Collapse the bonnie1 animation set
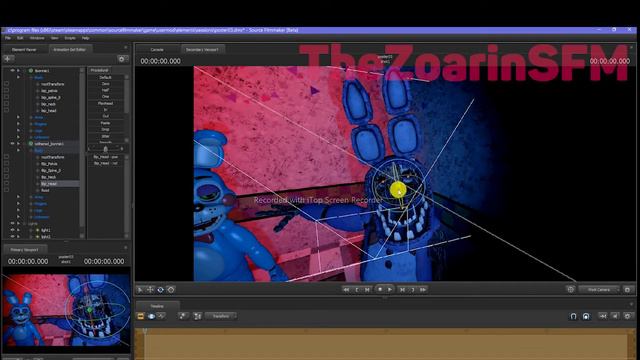The image size is (640, 360). tap(18, 71)
